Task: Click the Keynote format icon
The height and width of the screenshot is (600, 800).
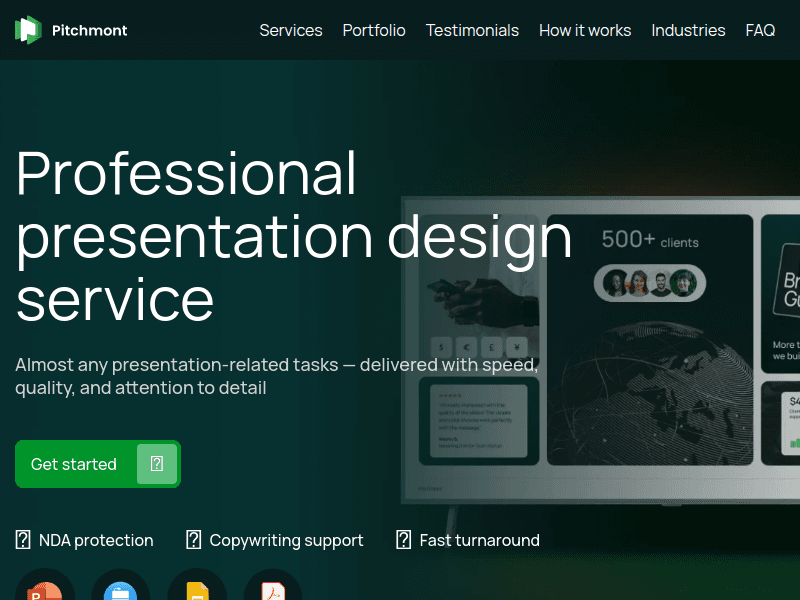Action: (x=120, y=590)
